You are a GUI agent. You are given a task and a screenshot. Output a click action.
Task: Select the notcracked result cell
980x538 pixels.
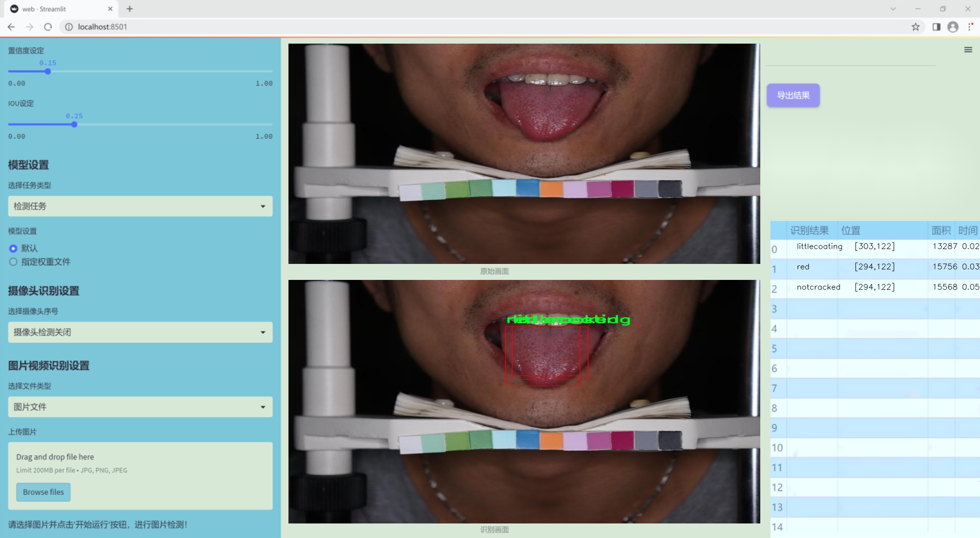812,289
